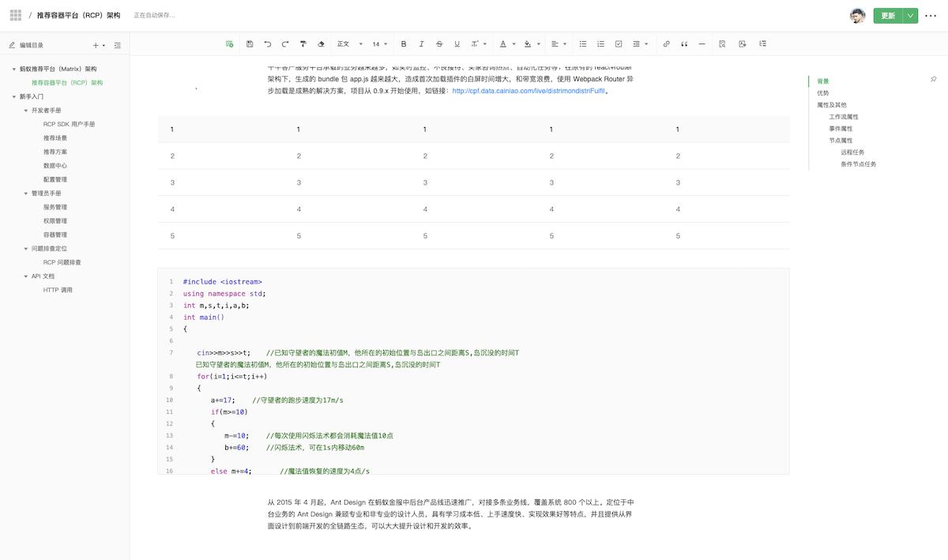Open the apps grid icon
The height and width of the screenshot is (560, 948).
tap(16, 15)
